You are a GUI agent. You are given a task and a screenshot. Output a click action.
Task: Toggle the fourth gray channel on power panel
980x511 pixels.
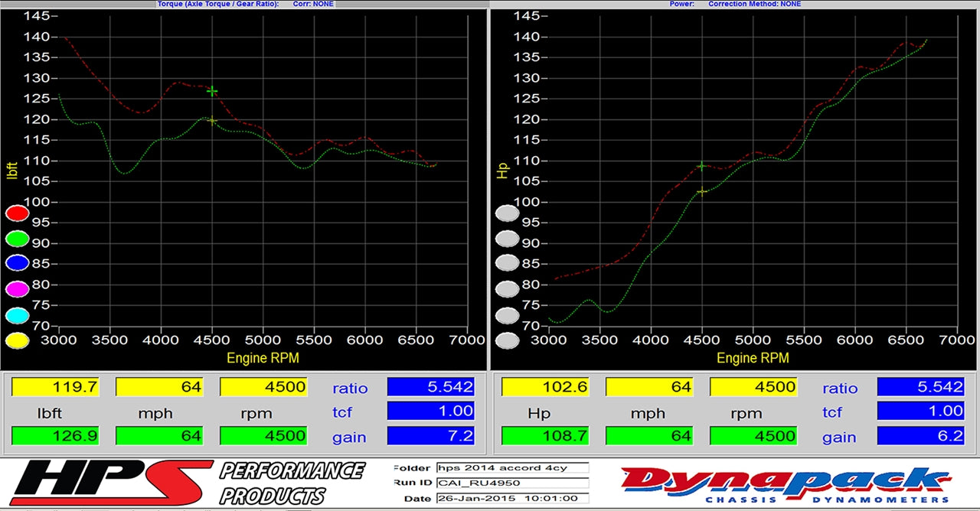click(507, 288)
